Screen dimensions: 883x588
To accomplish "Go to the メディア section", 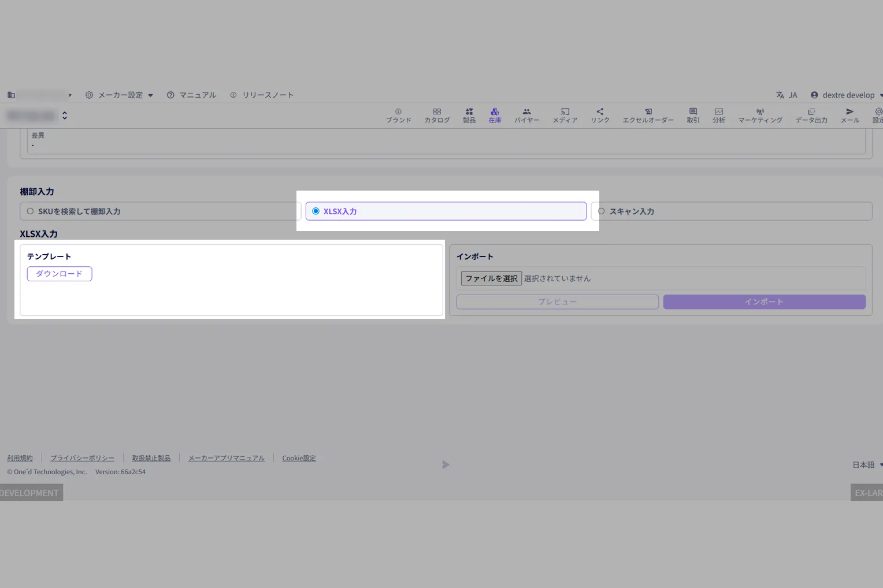I will (565, 116).
